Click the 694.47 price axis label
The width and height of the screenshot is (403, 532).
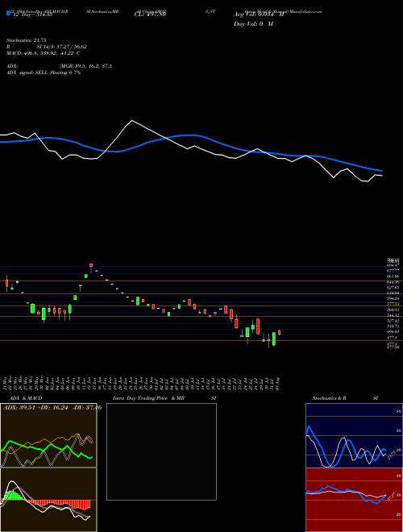[393, 264]
